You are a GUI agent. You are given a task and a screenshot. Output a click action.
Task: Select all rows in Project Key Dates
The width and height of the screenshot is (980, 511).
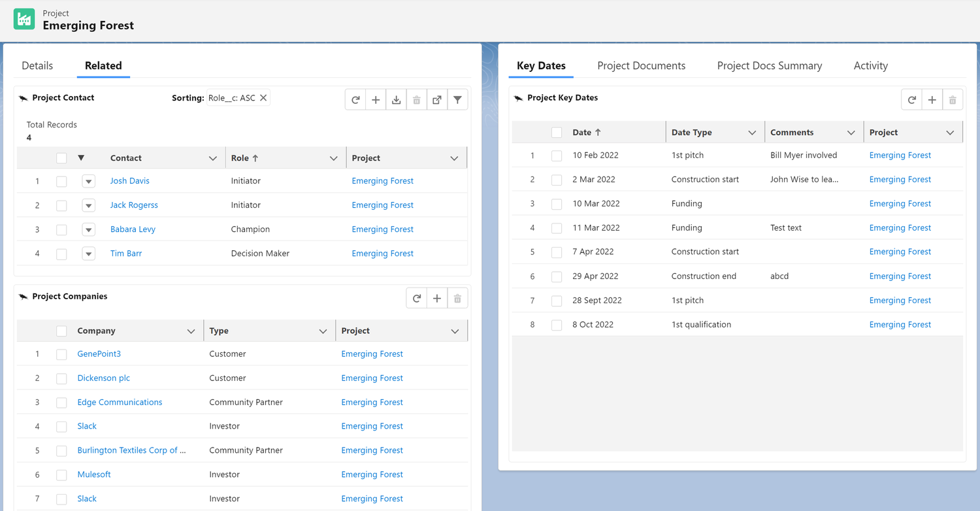coord(557,133)
